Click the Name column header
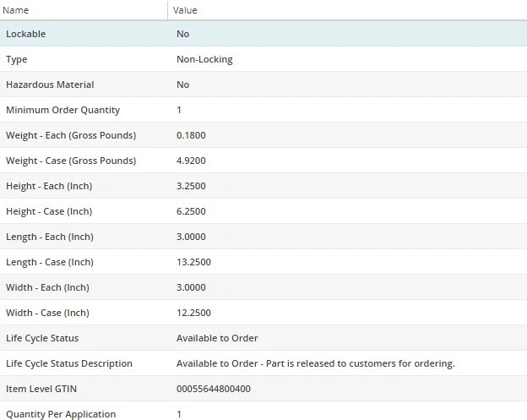527x420 pixels. pos(17,10)
